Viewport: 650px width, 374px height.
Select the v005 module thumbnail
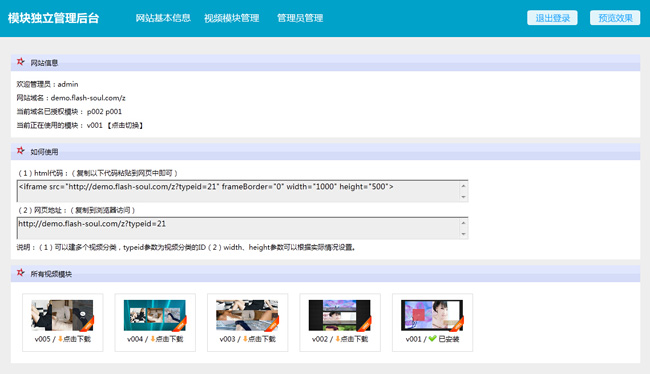[63, 315]
